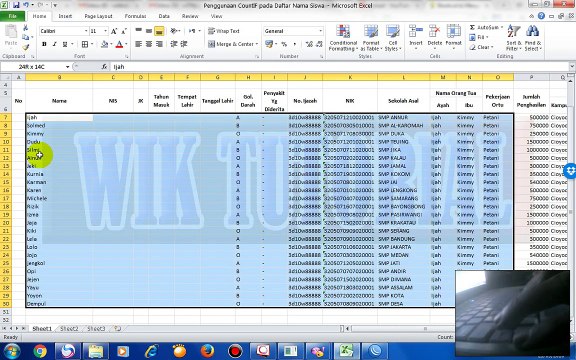Click the Fill button
The image size is (576, 360).
tap(479, 37)
